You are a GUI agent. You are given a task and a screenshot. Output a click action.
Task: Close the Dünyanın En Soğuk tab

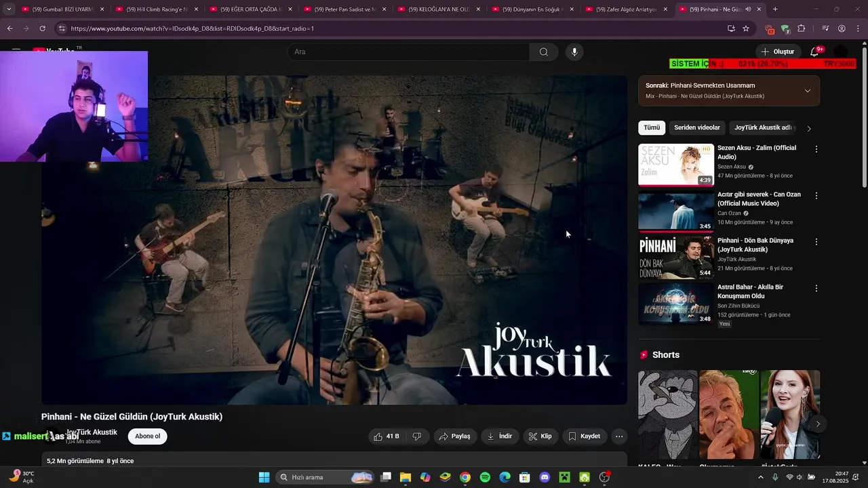[572, 9]
